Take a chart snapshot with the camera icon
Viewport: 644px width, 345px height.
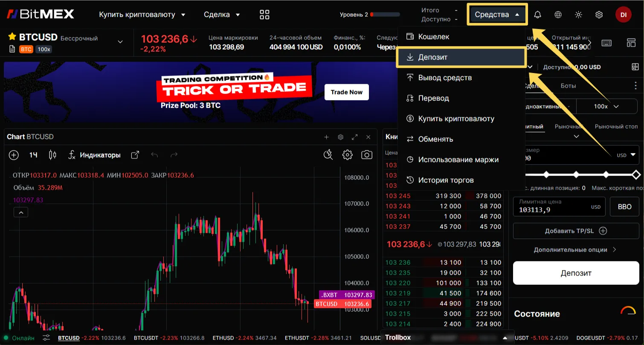[367, 155]
